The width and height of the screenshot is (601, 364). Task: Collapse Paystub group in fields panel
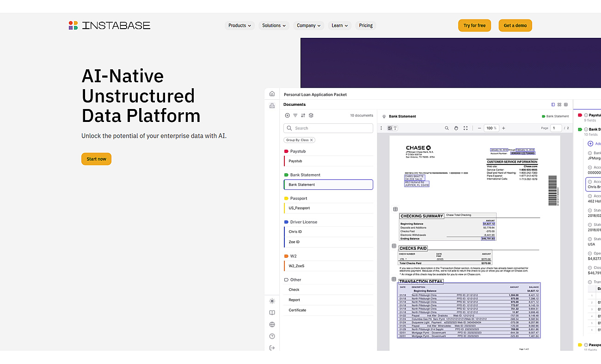(586, 115)
